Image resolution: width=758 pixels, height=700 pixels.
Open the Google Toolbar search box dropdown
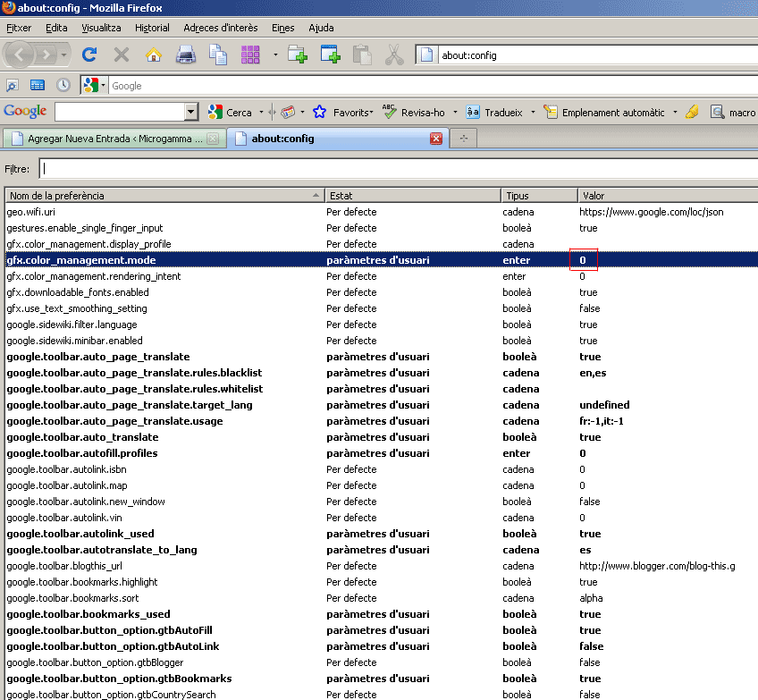[x=191, y=112]
